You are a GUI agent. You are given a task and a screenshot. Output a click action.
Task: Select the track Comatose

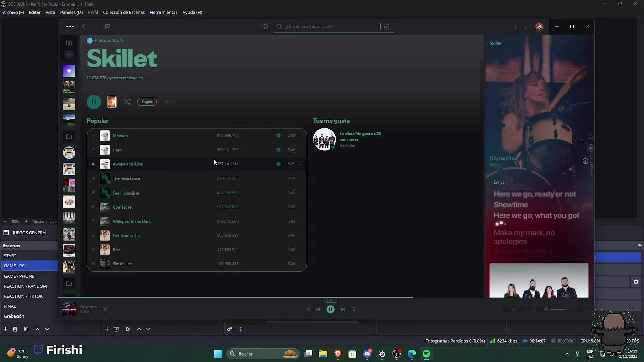tap(196, 207)
